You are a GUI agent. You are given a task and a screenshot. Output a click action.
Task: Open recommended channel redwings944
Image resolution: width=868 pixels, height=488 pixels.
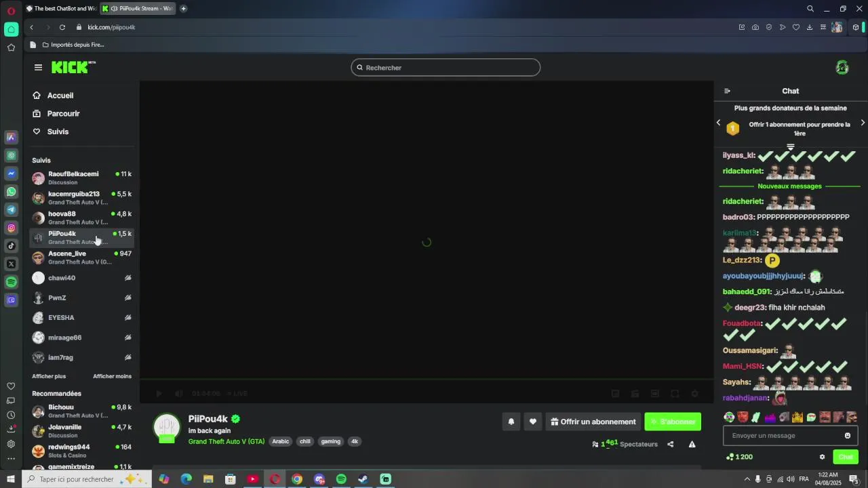[x=82, y=451]
